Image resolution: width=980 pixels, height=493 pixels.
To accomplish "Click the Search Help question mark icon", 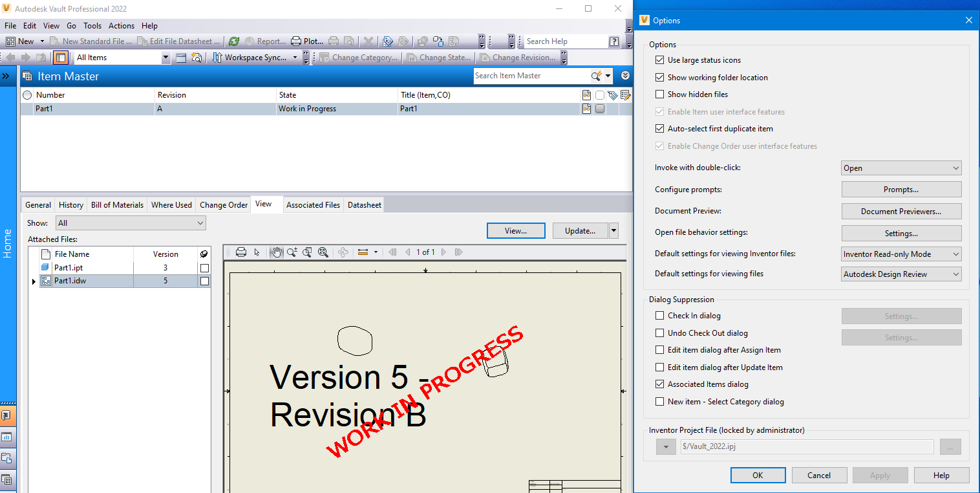I will click(614, 41).
